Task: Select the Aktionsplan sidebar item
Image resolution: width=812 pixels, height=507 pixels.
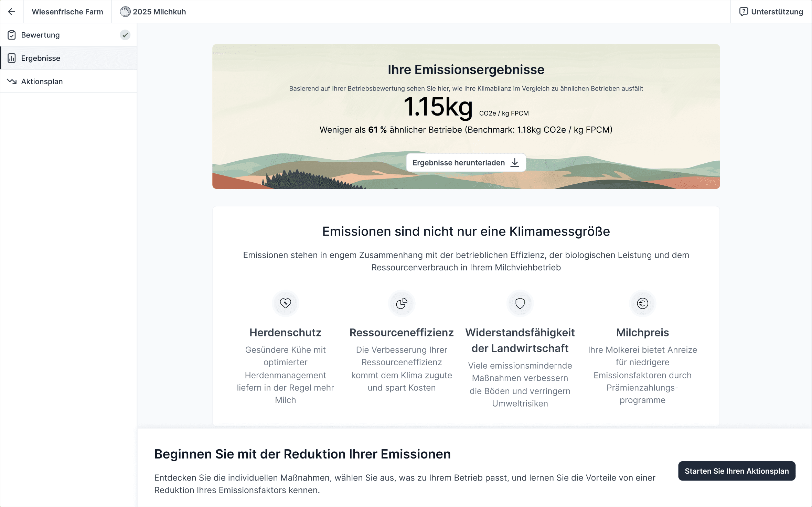Action: click(42, 82)
